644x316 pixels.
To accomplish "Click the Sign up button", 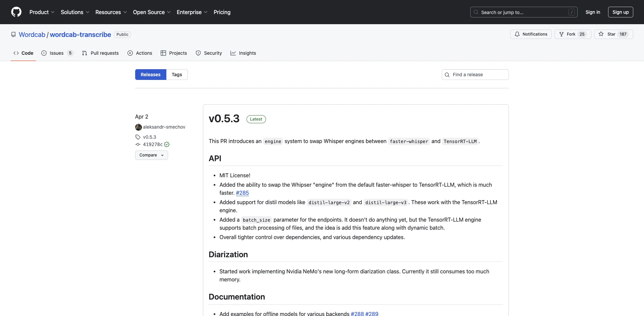I will pyautogui.click(x=621, y=12).
